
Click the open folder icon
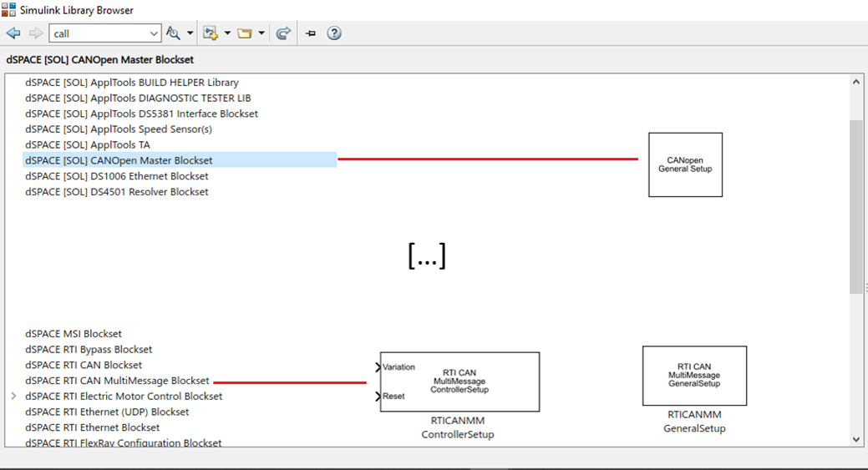click(245, 33)
